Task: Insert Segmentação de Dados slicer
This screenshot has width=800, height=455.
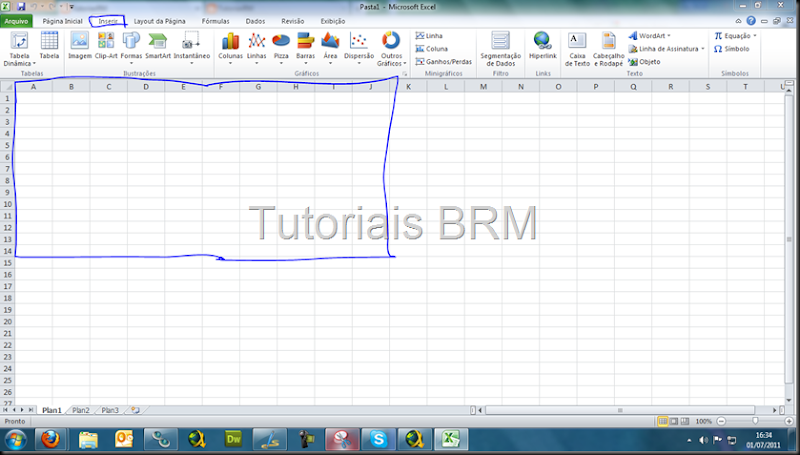Action: [x=501, y=49]
